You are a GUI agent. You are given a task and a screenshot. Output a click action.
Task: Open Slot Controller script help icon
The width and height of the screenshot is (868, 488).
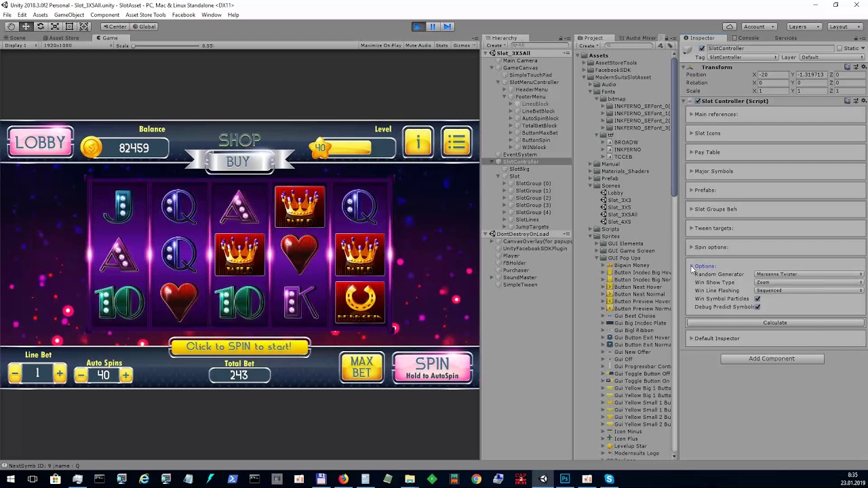pyautogui.click(x=848, y=101)
